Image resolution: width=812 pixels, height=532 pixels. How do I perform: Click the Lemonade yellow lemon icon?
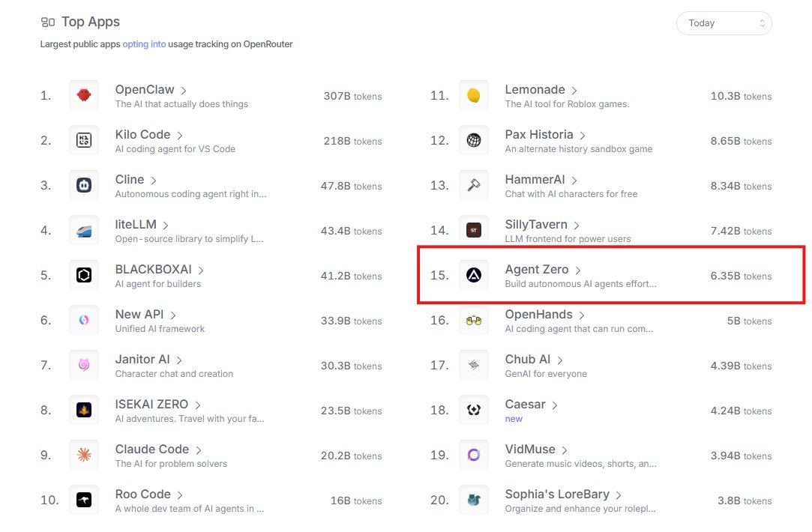point(474,95)
